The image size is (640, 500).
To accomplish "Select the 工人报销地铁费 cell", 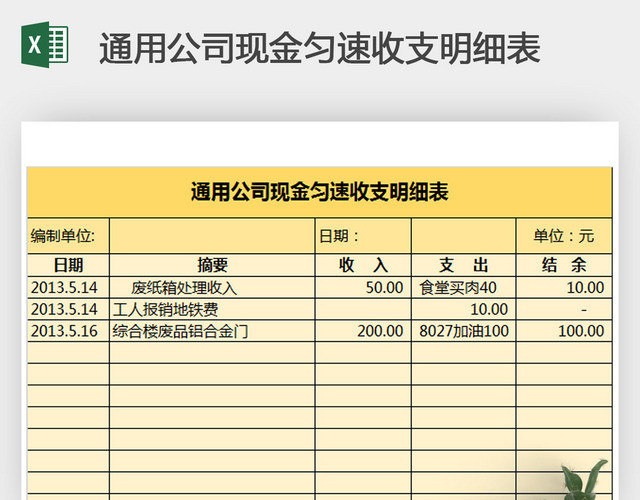I will (x=212, y=309).
